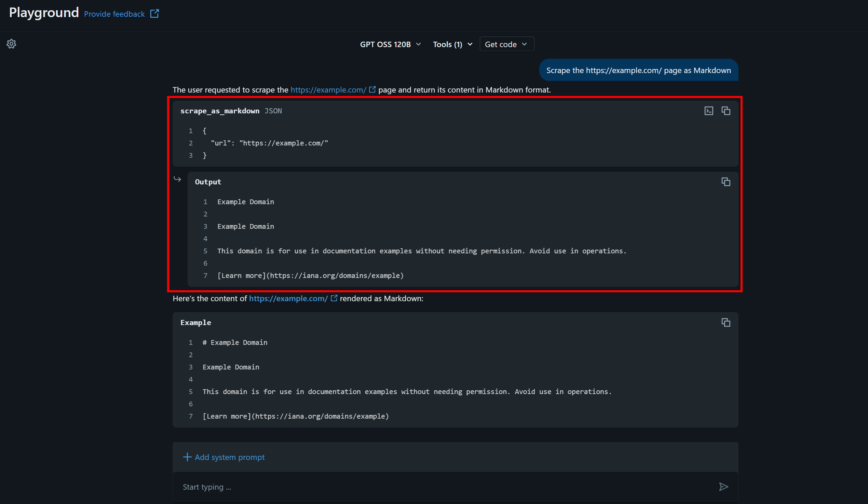The height and width of the screenshot is (504, 868).
Task: Click the JSON label next to scrape_as_markdown
Action: click(x=273, y=111)
